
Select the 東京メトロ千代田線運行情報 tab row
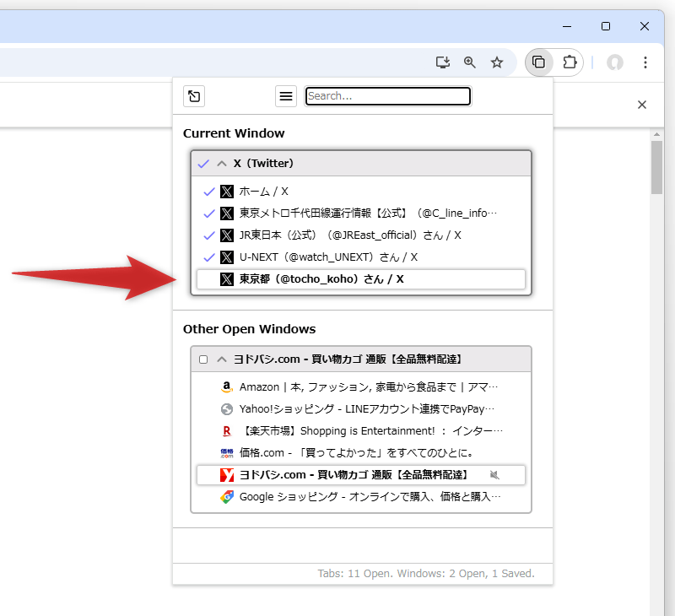[x=361, y=213]
